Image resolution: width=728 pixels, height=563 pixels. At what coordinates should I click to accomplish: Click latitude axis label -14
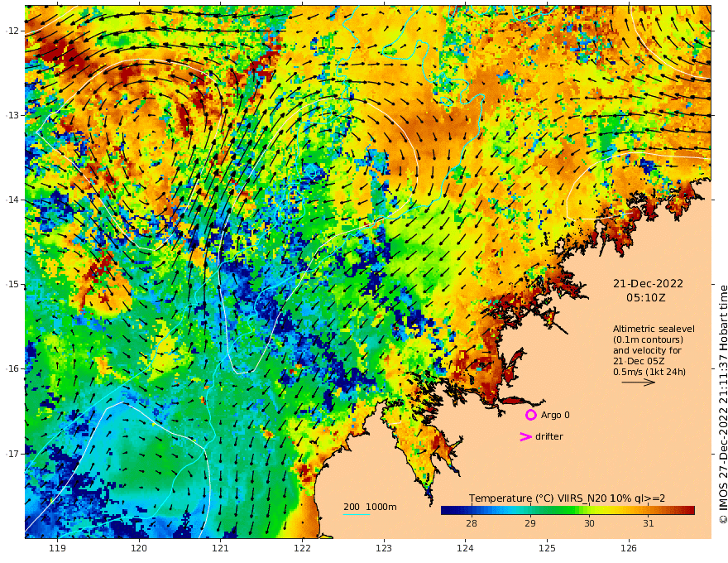point(12,200)
